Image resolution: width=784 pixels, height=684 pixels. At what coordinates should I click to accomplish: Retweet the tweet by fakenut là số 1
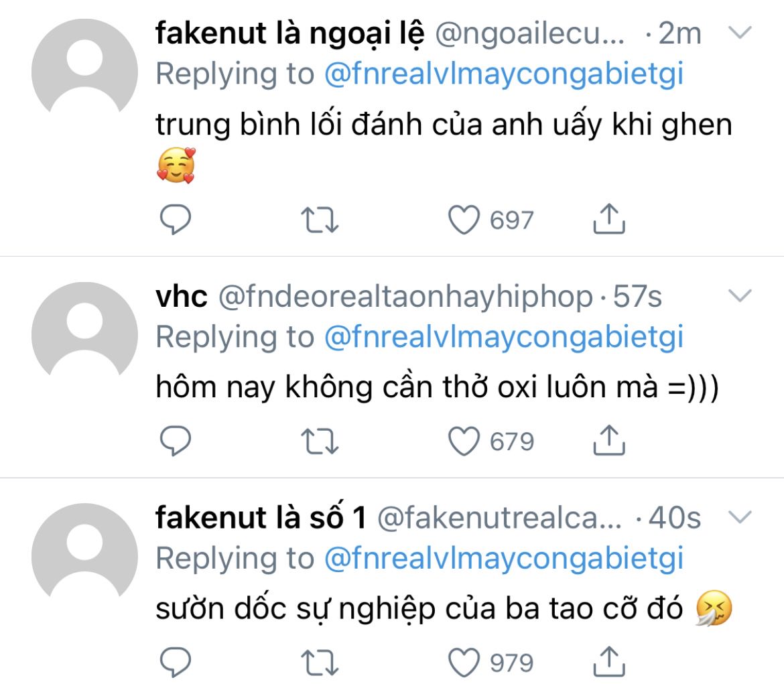320,663
